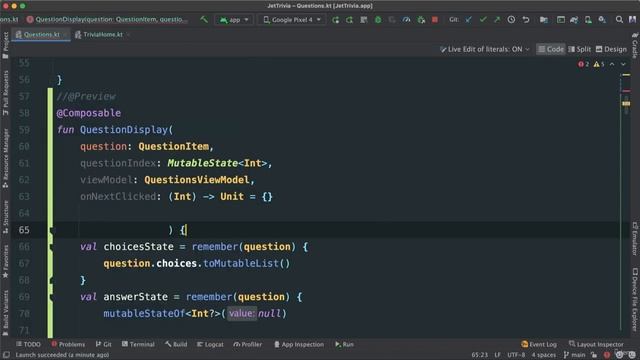Open the Profiler tool window tab
The image size is (640, 360).
(248, 344)
